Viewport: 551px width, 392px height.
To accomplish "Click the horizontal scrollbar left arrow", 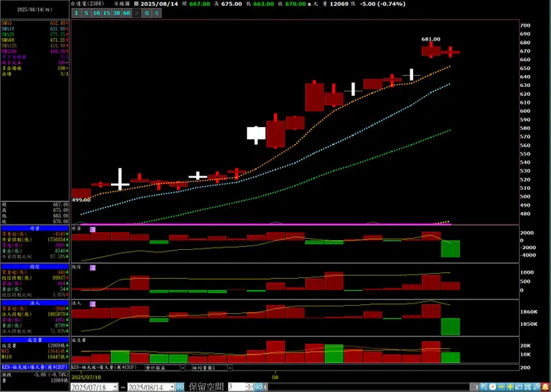I will point(265,387).
